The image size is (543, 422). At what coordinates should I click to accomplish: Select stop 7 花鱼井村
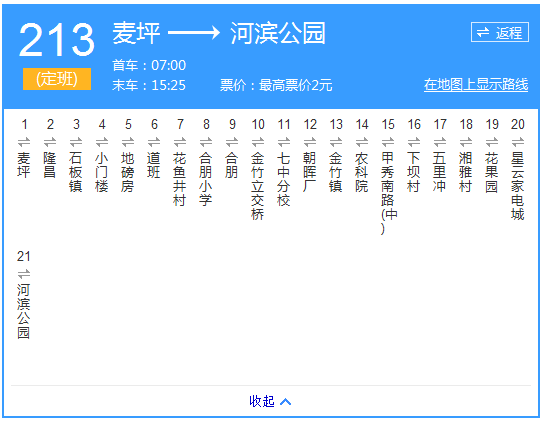click(180, 179)
